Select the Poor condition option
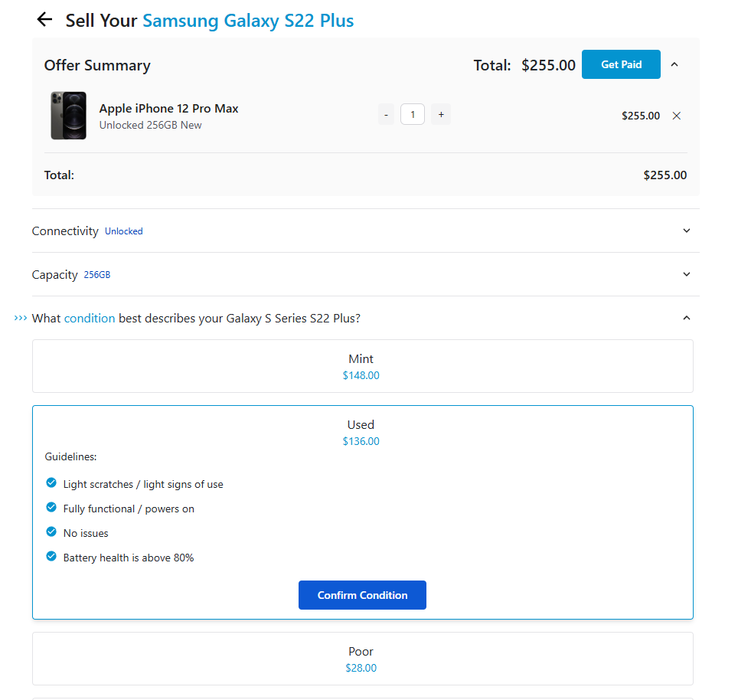738x700 pixels. click(x=362, y=659)
